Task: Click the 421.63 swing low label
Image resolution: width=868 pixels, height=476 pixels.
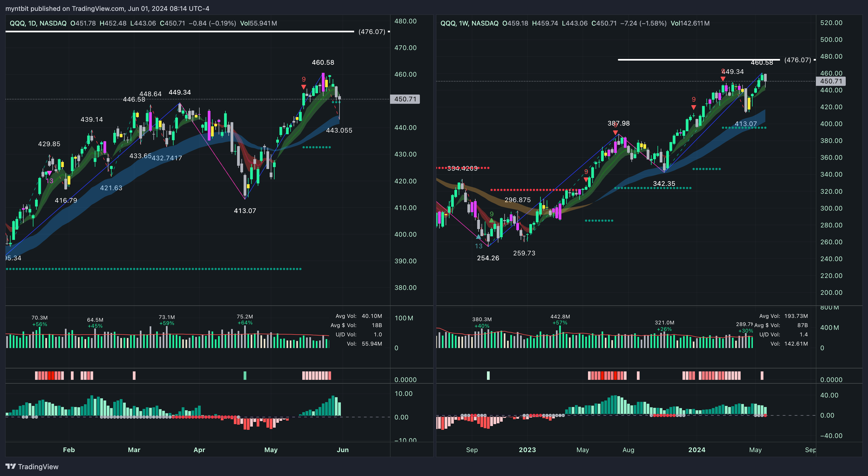Action: (x=111, y=188)
